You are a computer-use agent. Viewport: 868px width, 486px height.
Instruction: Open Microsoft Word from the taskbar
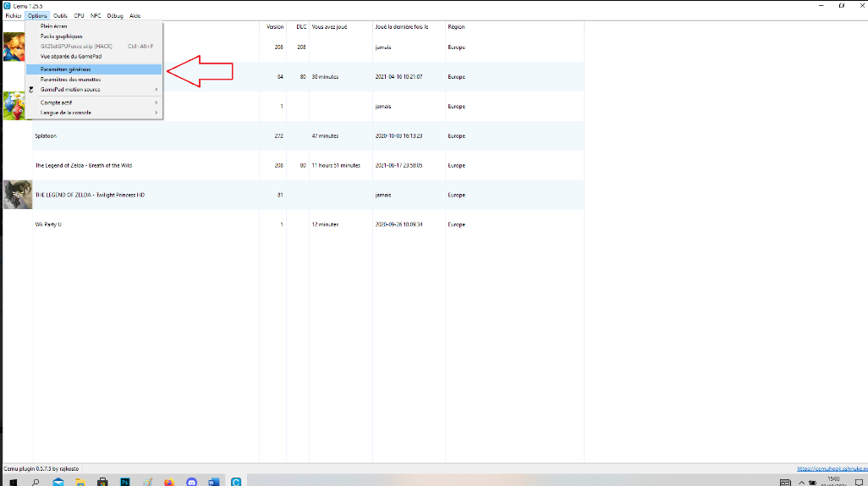pyautogui.click(x=213, y=481)
